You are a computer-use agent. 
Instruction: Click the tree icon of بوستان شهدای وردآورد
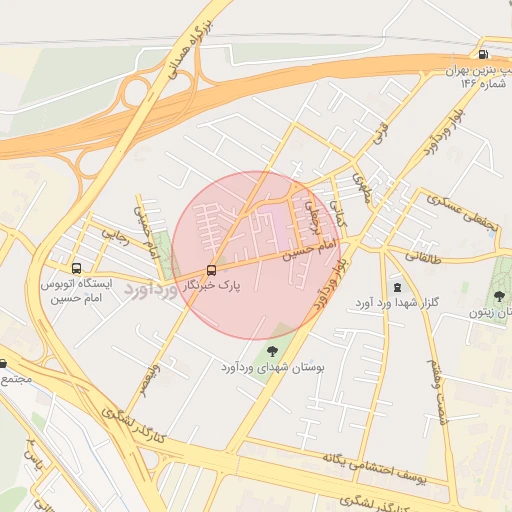[x=272, y=351]
